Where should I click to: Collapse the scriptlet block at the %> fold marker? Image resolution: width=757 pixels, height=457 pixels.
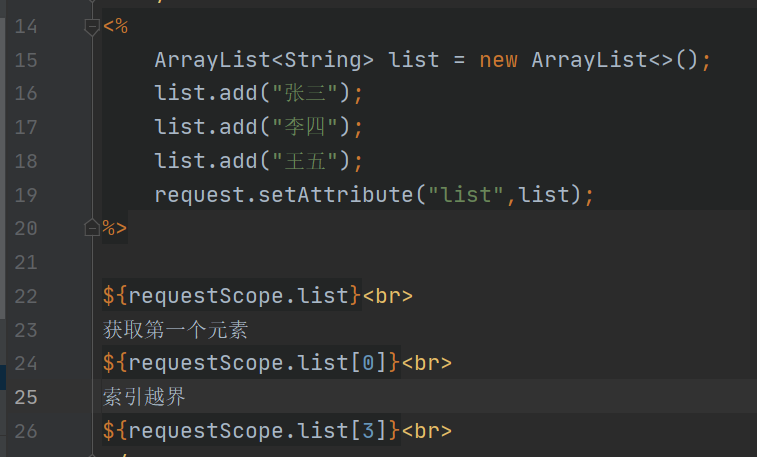point(92,227)
